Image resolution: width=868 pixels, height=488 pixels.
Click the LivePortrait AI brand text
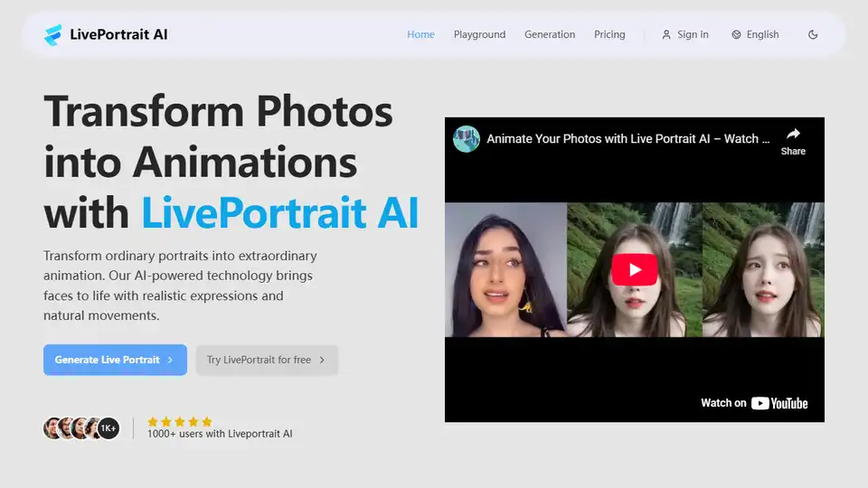118,34
